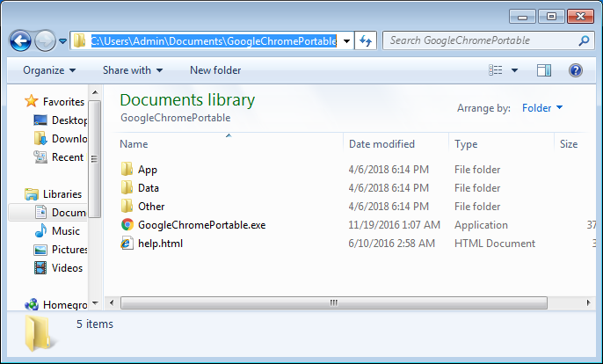Sort by the Type column header
The height and width of the screenshot is (364, 603).
(466, 144)
